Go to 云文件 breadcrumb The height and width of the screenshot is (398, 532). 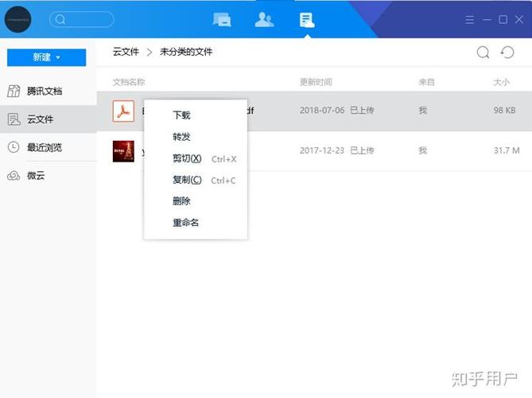126,52
